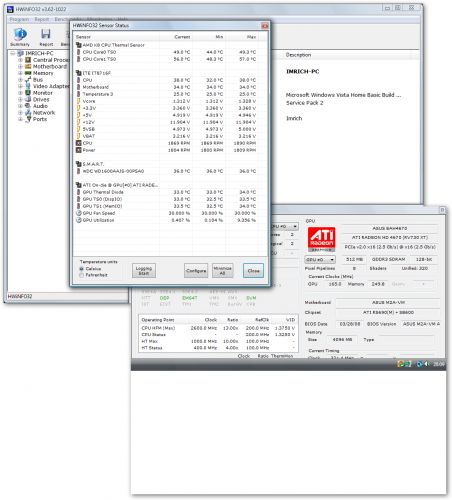Click the VBAT voltage sensor row
Image resolution: width=452 pixels, height=500 pixels.
pyautogui.click(x=166, y=136)
